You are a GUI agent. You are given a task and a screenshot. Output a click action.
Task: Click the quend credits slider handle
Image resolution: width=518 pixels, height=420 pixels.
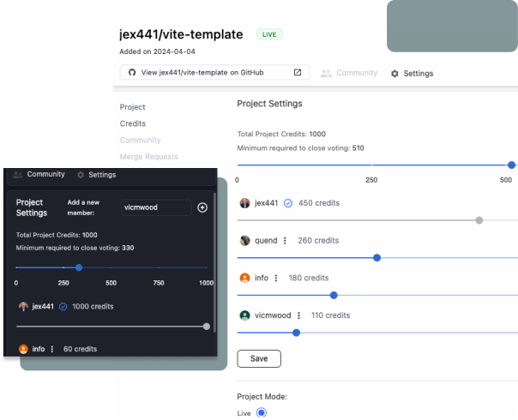(376, 257)
